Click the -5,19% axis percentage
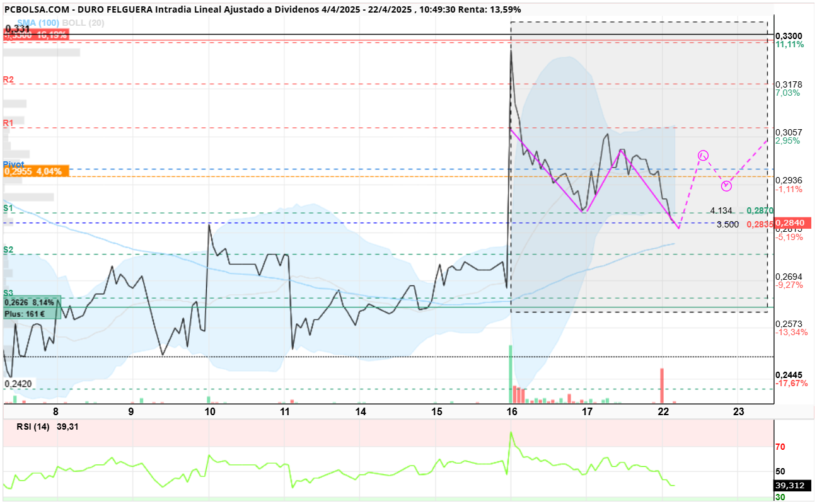The image size is (817, 504). coord(789,238)
